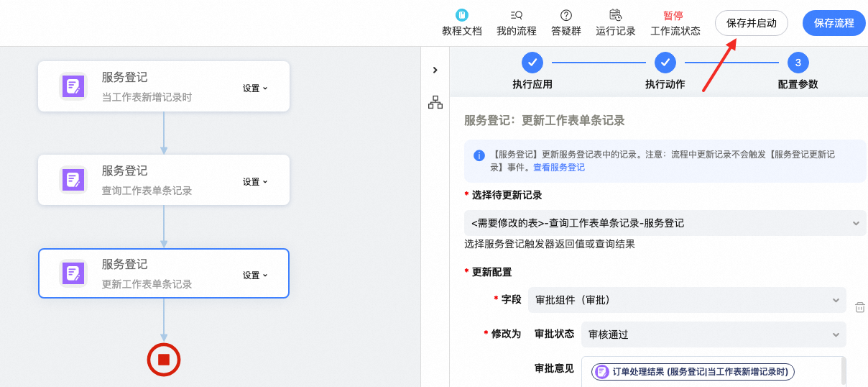Open the 教程文档 tutorial icon
868x387 pixels.
click(x=461, y=15)
